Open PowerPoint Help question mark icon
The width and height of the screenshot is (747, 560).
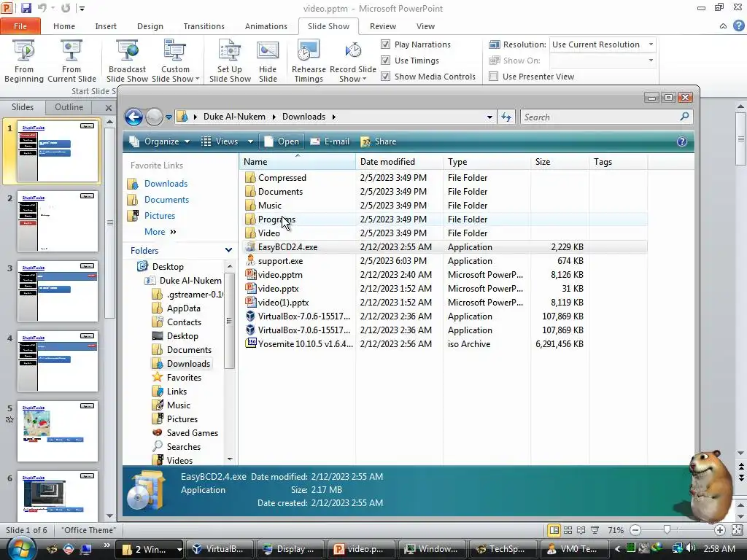[738, 26]
